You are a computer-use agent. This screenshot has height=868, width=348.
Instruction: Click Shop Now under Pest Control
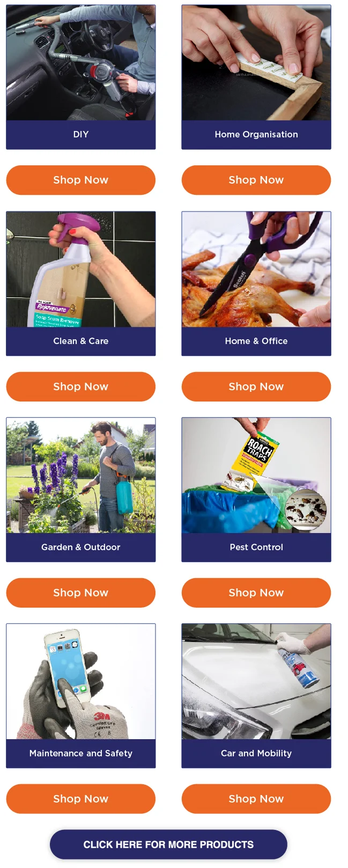coord(256,593)
